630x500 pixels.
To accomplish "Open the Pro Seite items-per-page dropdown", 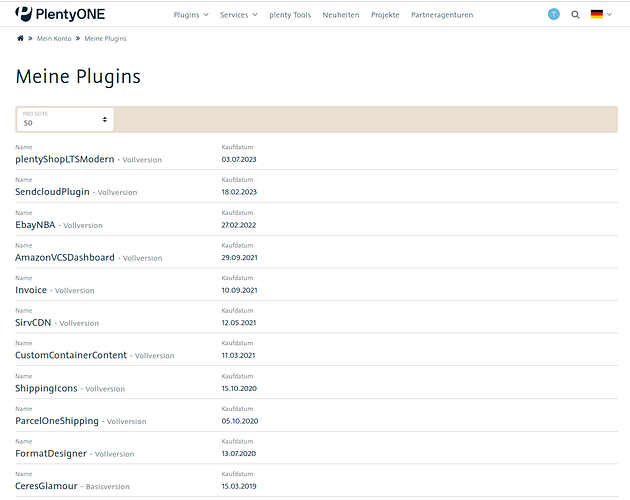I will tap(65, 119).
